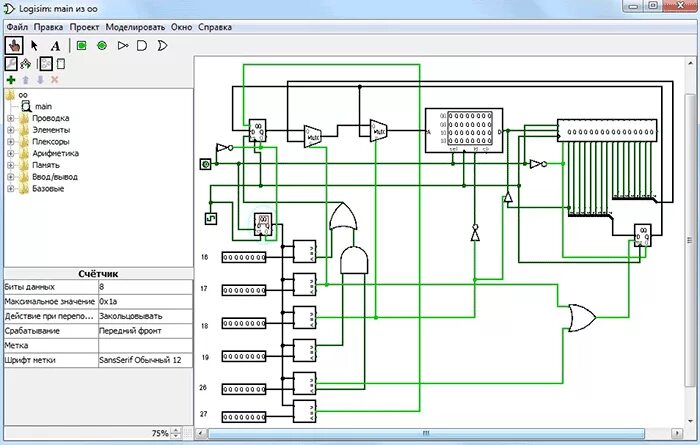Viewport: 700px width, 445px height.
Task: Poke the green input pin on canvas
Action: coord(205,164)
